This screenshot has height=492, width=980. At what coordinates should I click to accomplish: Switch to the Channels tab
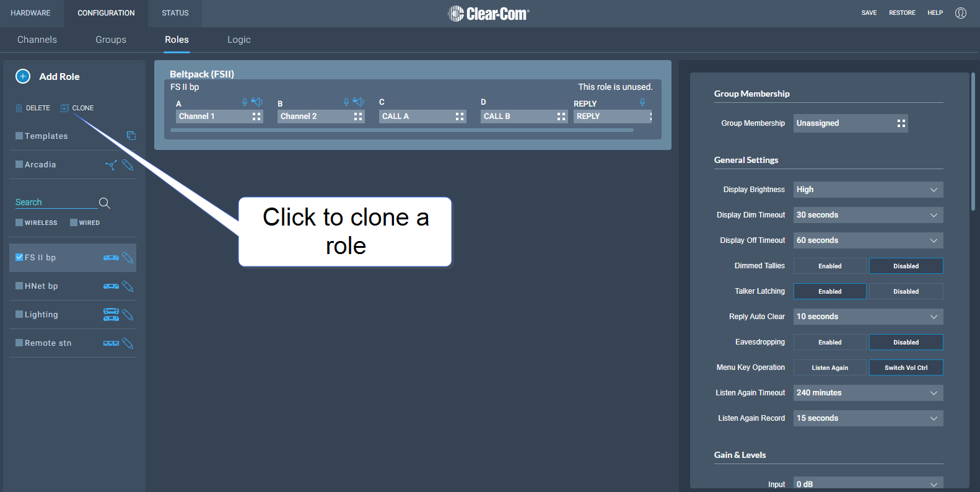[37, 40]
